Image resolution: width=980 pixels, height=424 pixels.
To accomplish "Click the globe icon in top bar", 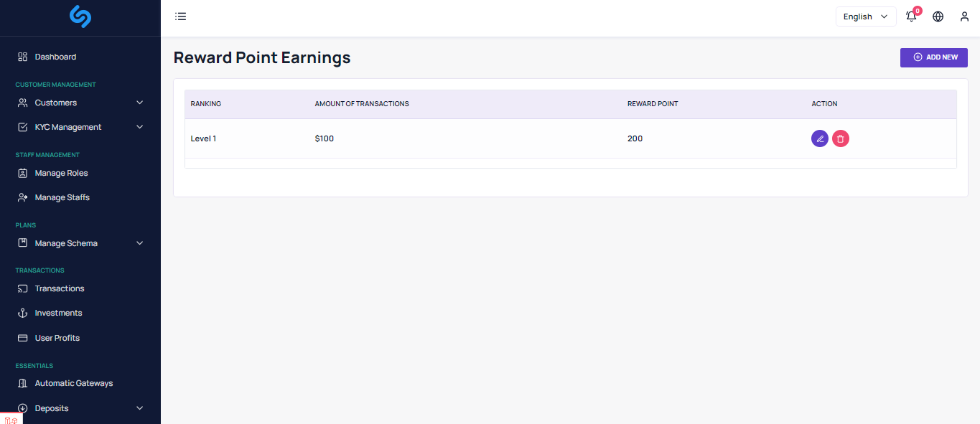I will 938,17.
